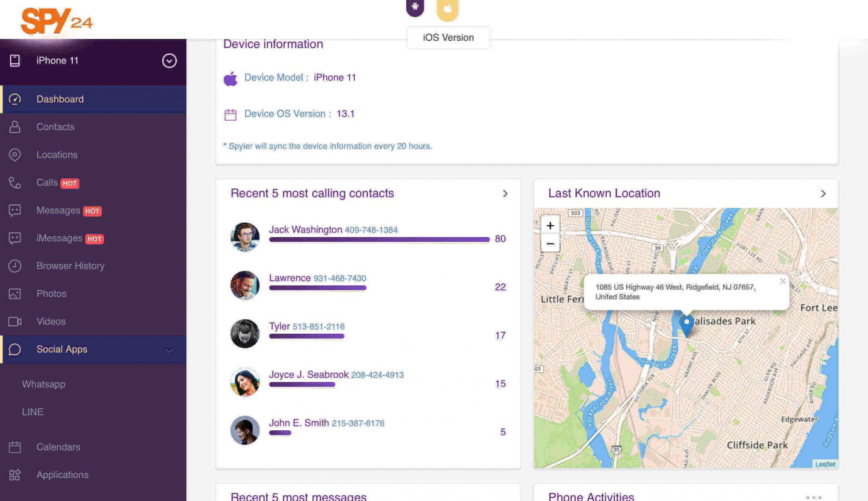This screenshot has width=868, height=501.
Task: Expand the Last Known Location arrow
Action: pos(823,194)
